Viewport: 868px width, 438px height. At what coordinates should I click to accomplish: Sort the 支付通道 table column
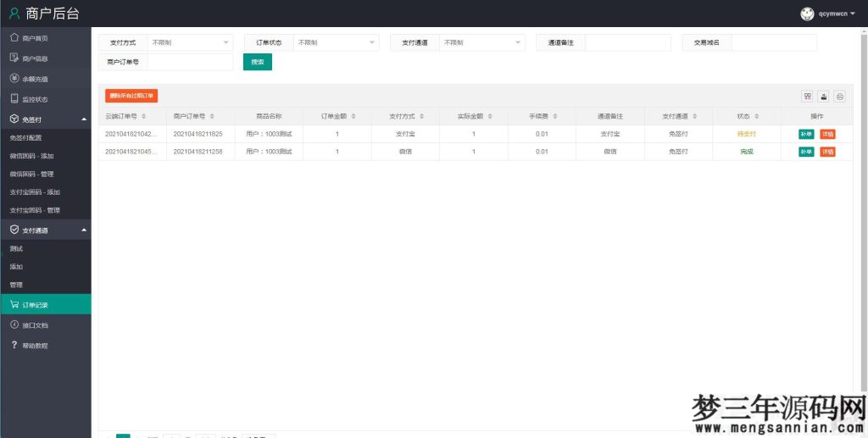click(695, 116)
